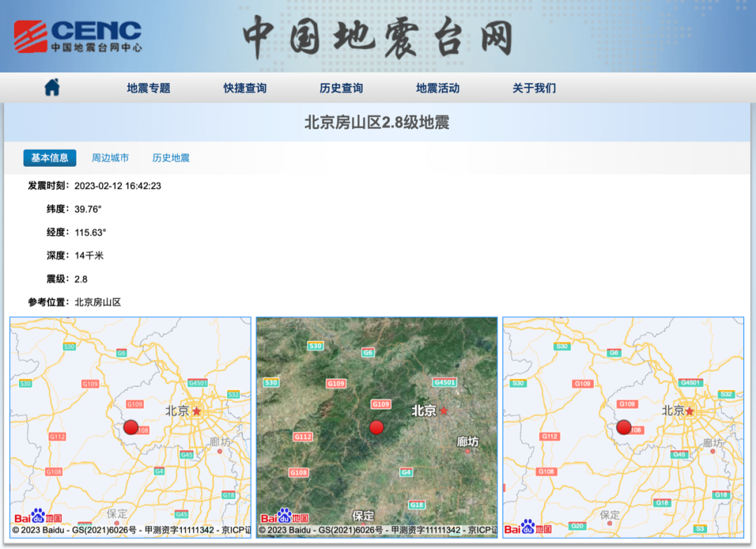Click red epicenter marker on left map
756x549 pixels.
coord(131,427)
